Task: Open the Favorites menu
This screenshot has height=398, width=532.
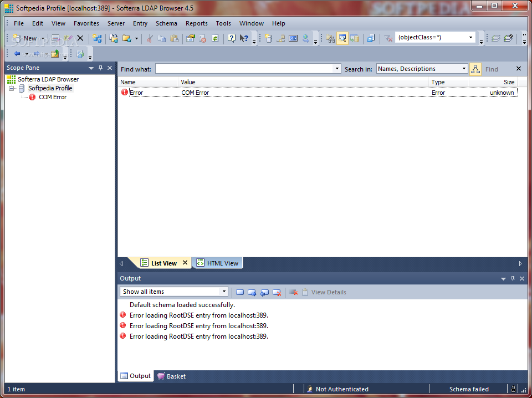Action: click(86, 23)
